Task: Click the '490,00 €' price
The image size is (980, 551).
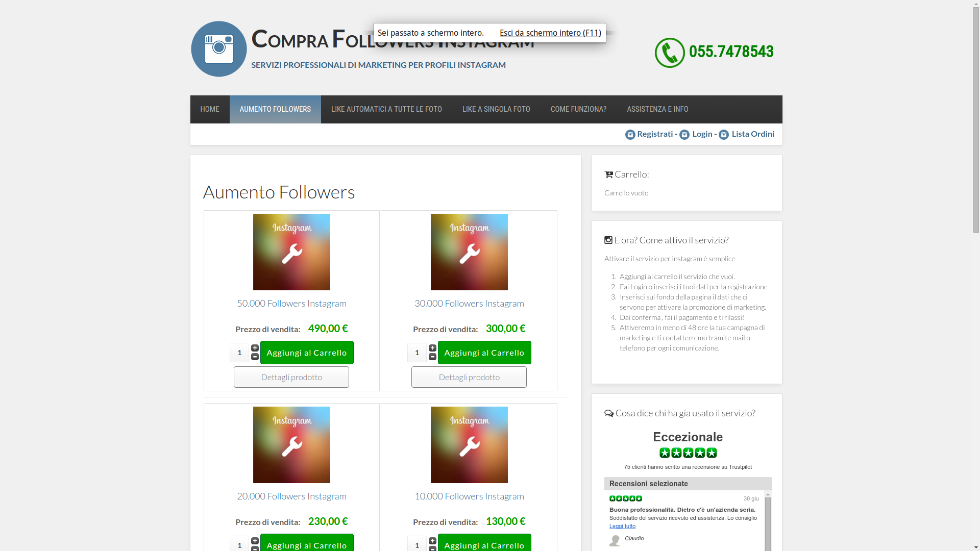Action: [x=328, y=329]
